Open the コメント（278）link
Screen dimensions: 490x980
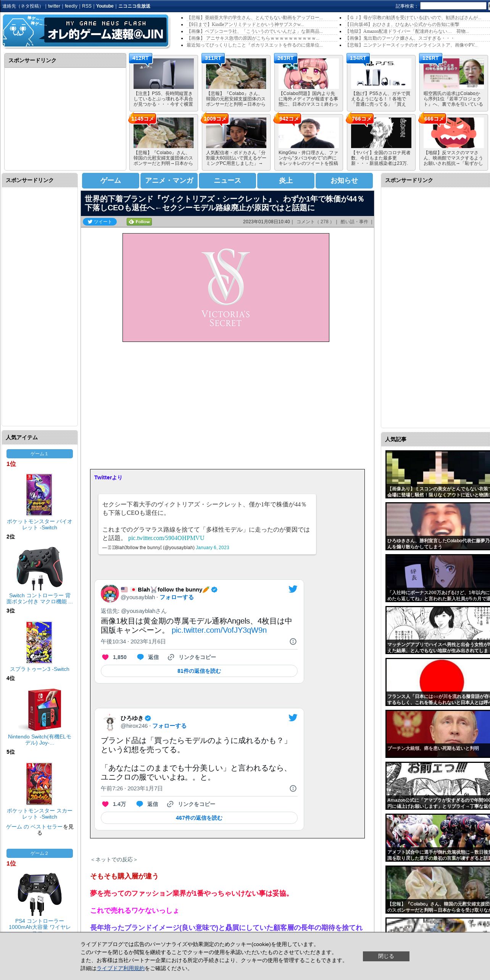point(314,222)
